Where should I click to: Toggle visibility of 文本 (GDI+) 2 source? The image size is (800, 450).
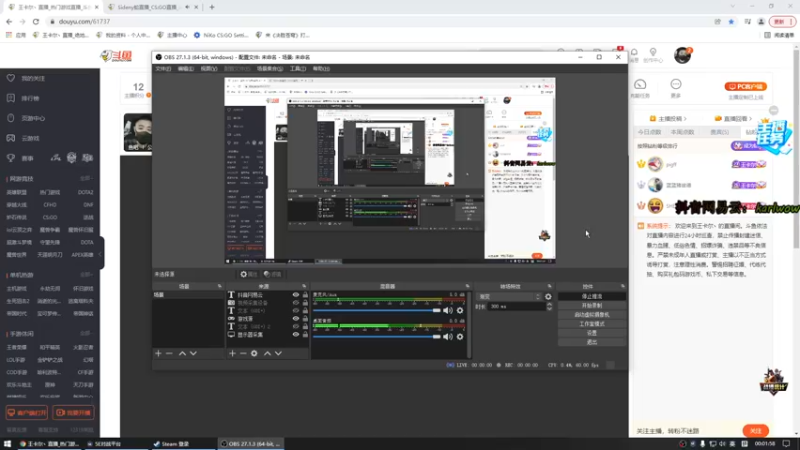(x=295, y=327)
